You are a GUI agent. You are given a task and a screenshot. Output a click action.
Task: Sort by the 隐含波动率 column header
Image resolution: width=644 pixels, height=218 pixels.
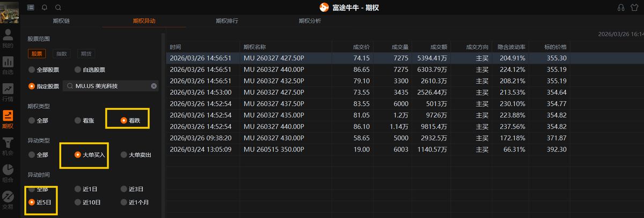(510, 47)
